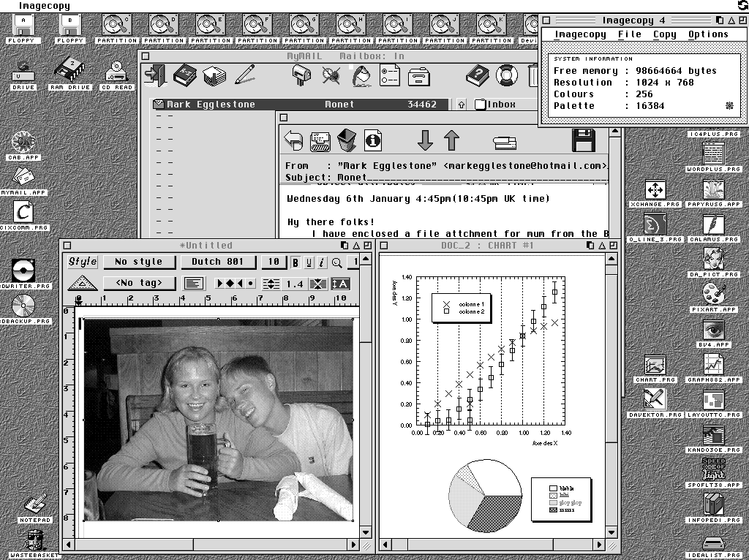749x560 pixels.
Task: Click the line spacing value 1.4
Action: (x=295, y=284)
